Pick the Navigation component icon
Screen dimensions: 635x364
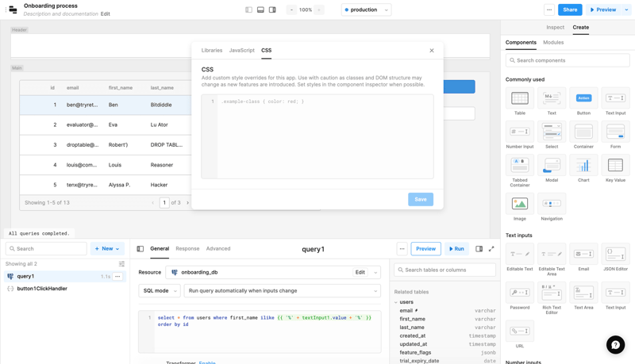pyautogui.click(x=552, y=204)
